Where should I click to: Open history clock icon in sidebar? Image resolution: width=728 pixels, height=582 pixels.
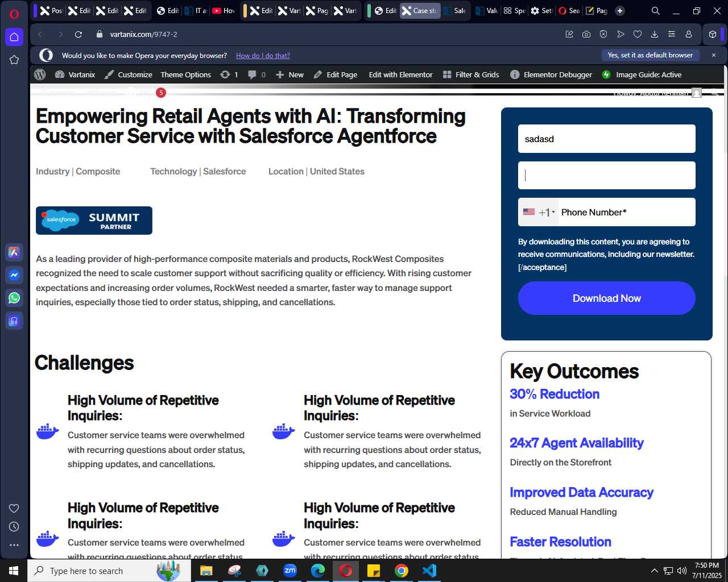tap(14, 527)
